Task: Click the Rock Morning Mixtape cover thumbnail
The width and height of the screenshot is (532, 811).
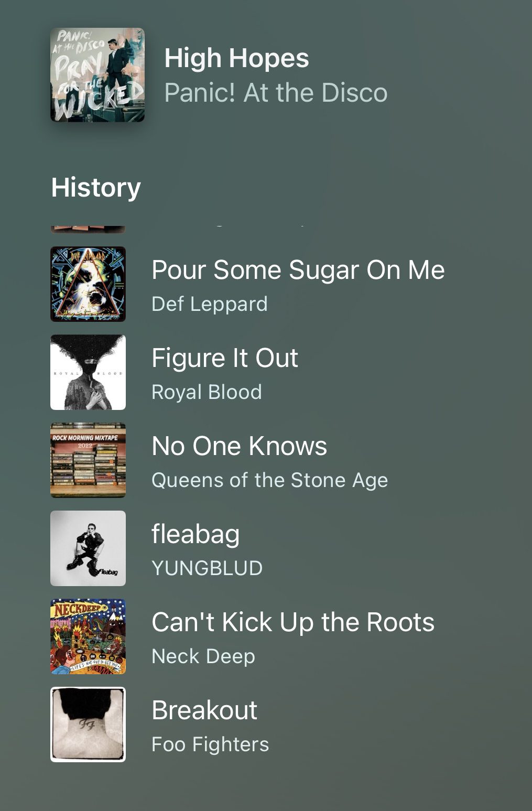Action: pyautogui.click(x=88, y=460)
